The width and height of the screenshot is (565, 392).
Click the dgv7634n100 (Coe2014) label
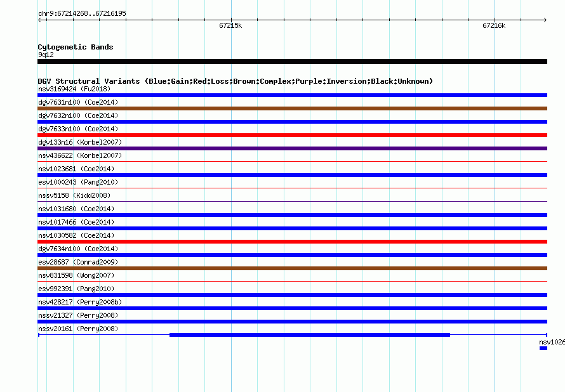(78, 249)
